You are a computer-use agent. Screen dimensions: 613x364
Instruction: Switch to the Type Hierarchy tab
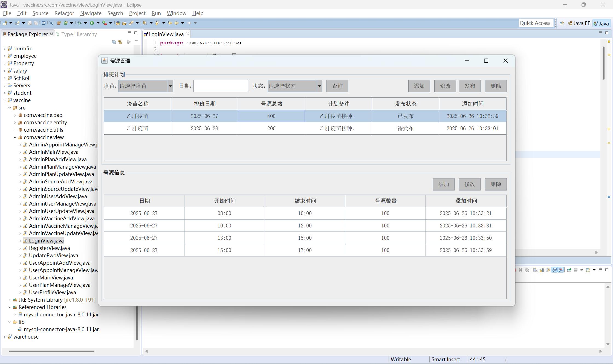click(77, 34)
